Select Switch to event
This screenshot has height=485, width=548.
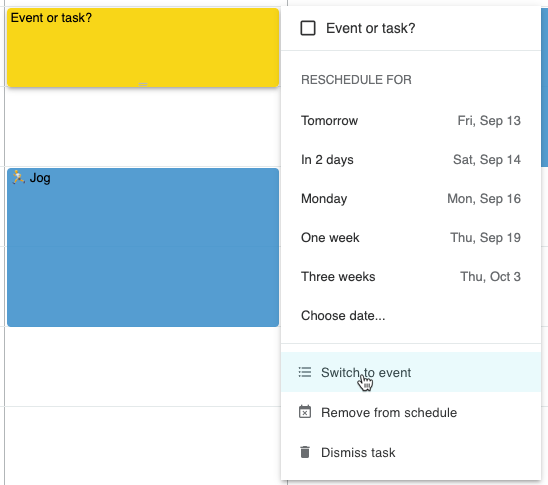pos(411,372)
